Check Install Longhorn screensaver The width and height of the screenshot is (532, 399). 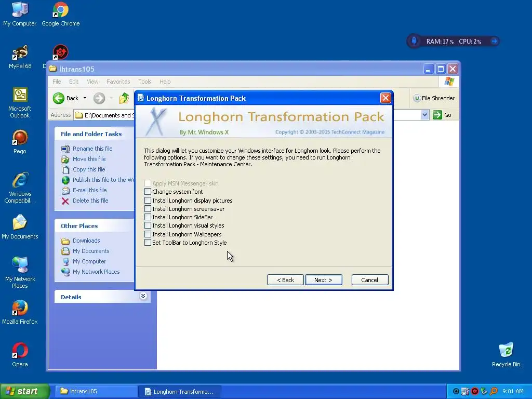148,209
